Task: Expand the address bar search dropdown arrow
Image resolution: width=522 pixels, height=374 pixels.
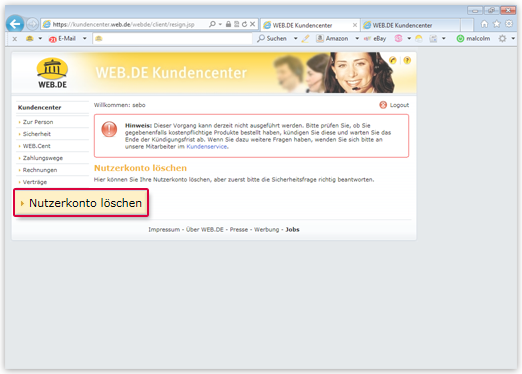Action: pos(220,24)
